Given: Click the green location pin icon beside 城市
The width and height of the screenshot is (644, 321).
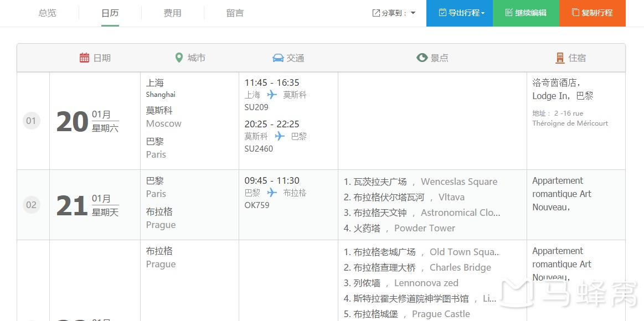Looking at the screenshot, I should (179, 58).
